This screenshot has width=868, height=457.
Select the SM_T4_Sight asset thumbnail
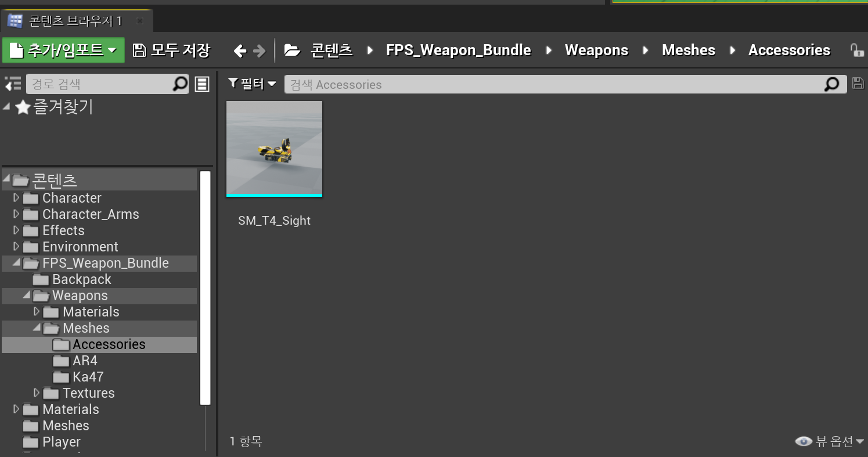pyautogui.click(x=274, y=149)
